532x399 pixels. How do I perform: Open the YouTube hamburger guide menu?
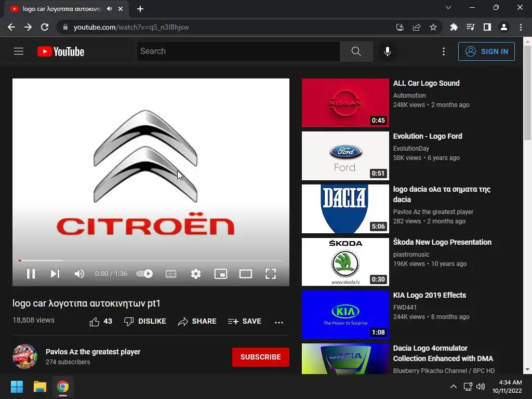click(x=19, y=51)
